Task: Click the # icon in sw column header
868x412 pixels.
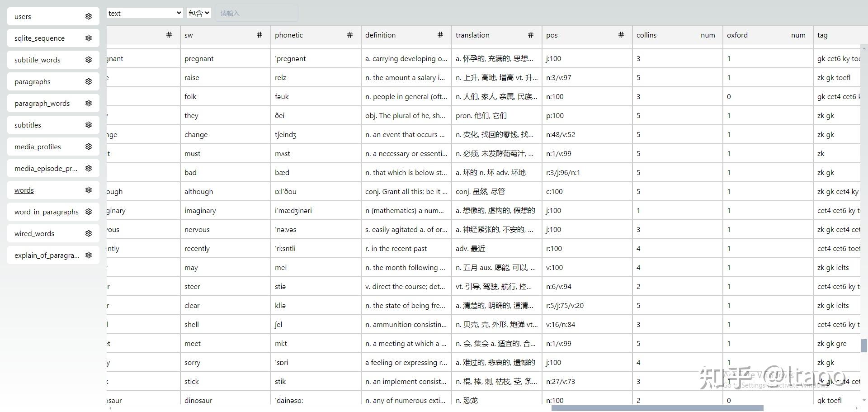Action: tap(259, 35)
